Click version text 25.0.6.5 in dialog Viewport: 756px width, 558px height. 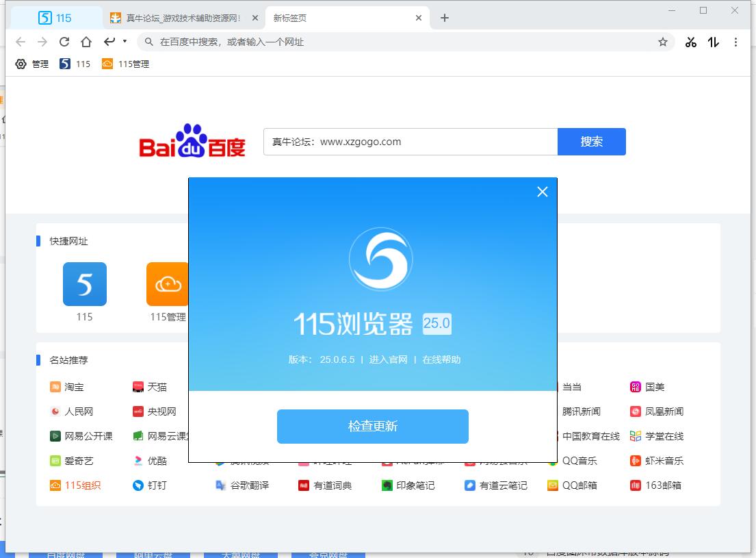[x=337, y=359]
